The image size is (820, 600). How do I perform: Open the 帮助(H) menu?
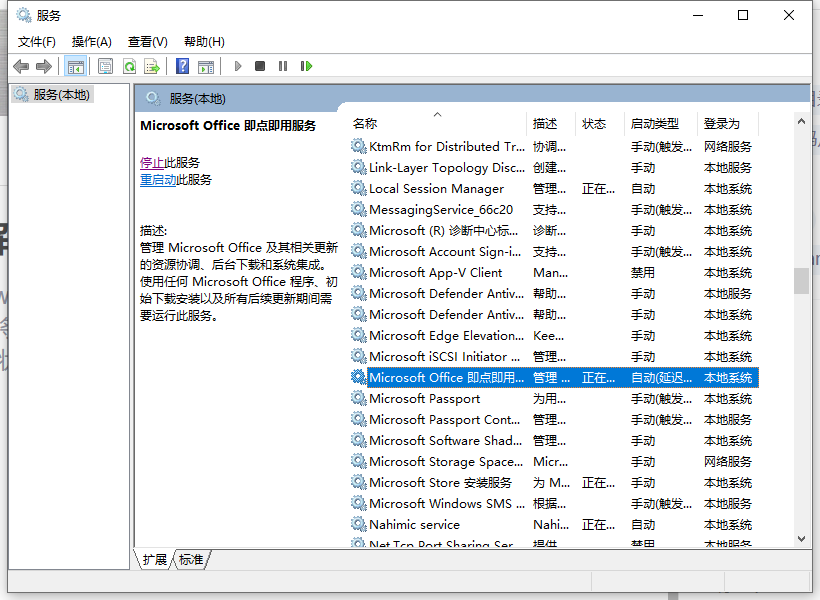(204, 42)
